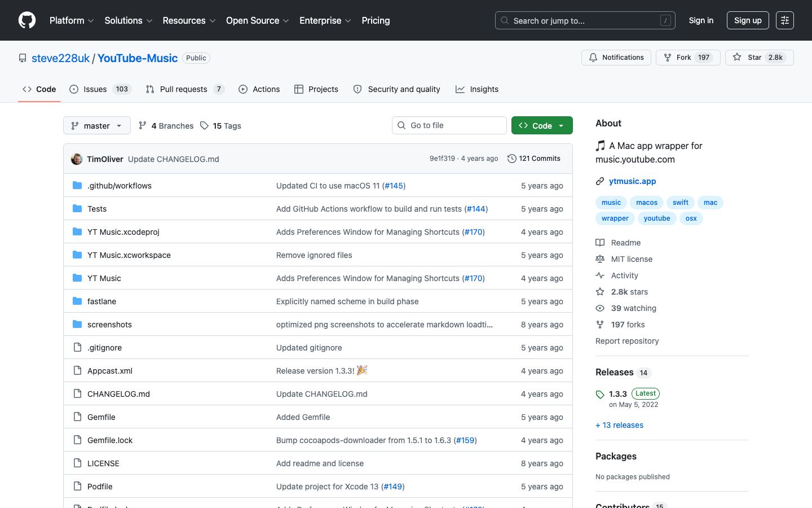Open the Pull requests tab
Viewport: 812px width, 508px height.
(x=185, y=89)
